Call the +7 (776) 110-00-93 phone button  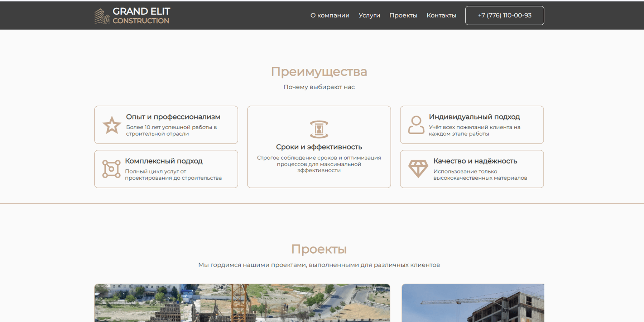coord(505,15)
